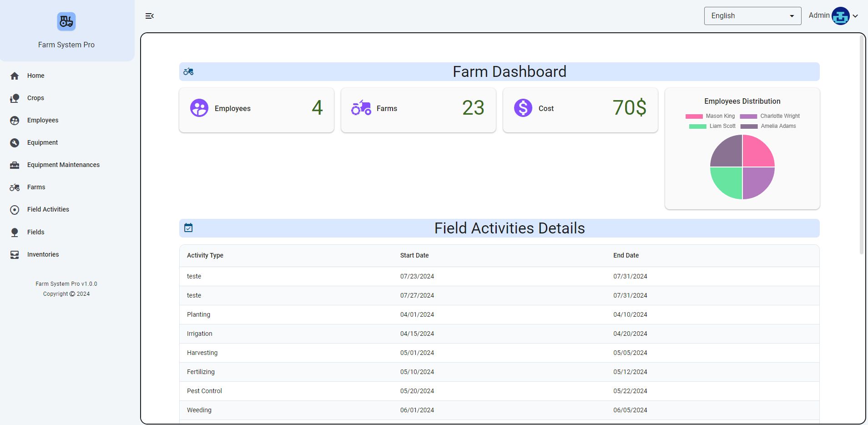Click the purple Cost dollar icon
Viewport: 868px width, 425px height.
523,108
